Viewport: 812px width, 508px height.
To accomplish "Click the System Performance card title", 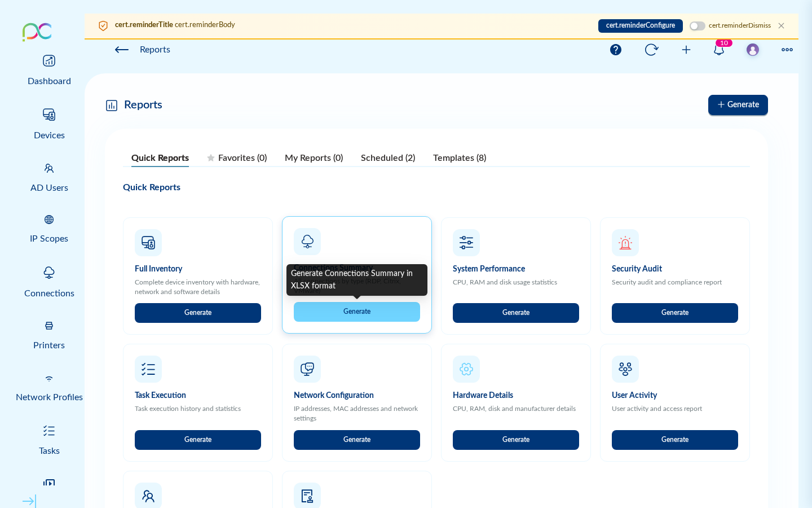I will (x=489, y=269).
